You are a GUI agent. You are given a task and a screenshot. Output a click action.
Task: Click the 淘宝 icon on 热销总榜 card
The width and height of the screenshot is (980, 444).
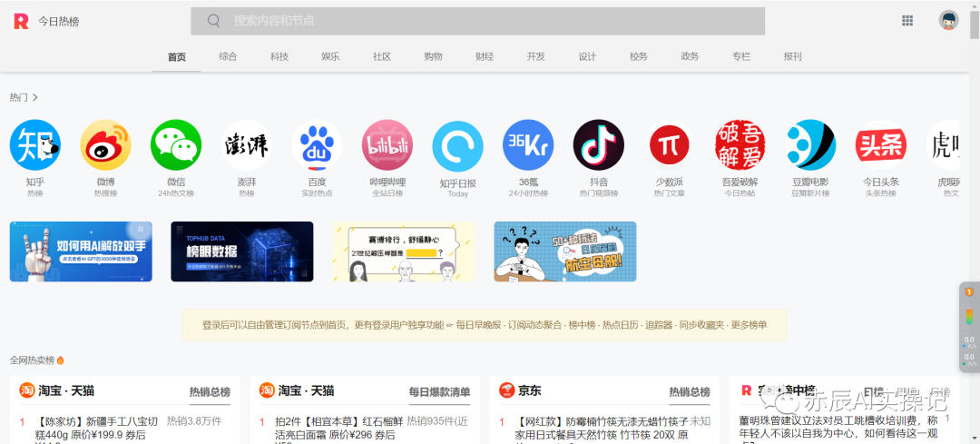(x=27, y=390)
